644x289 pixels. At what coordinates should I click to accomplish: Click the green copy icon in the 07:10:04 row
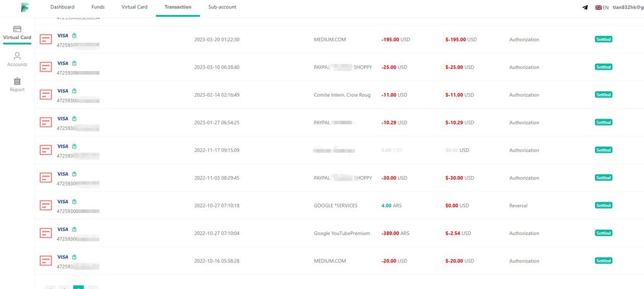(x=74, y=229)
